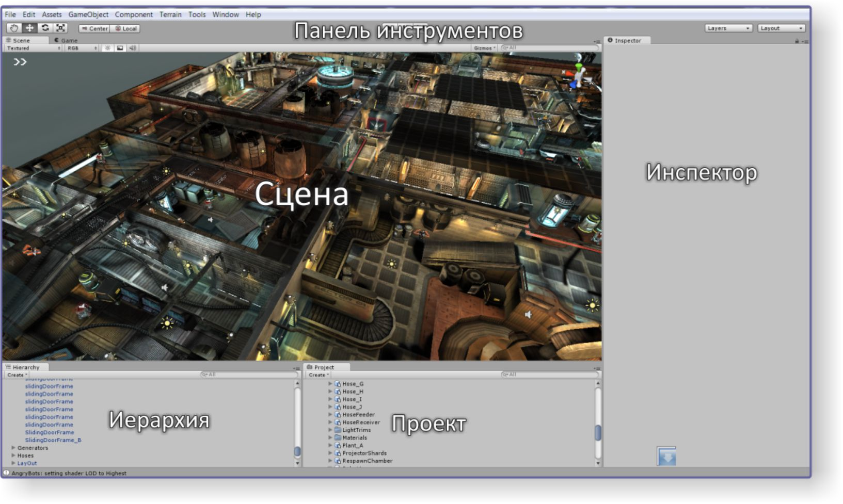Expand the Materials folder in Project

click(330, 437)
